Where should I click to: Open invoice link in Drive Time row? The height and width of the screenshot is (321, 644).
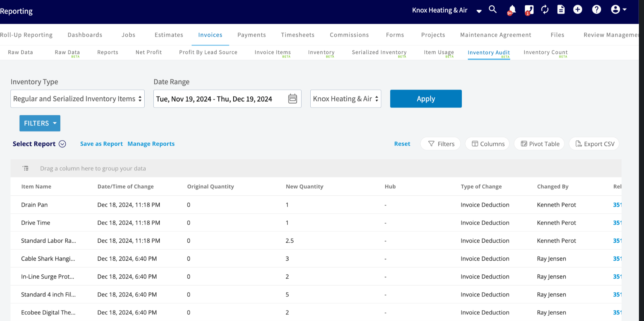(617, 223)
